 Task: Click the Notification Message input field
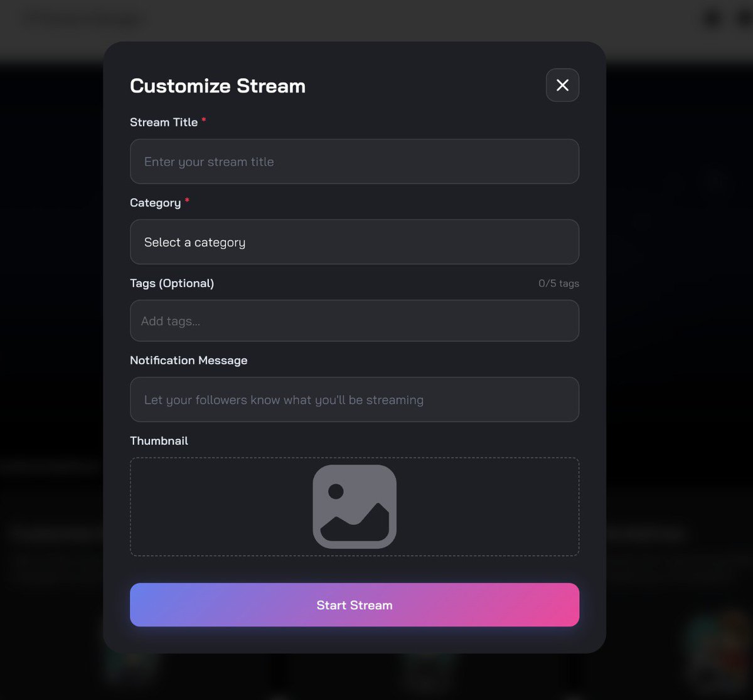click(355, 400)
